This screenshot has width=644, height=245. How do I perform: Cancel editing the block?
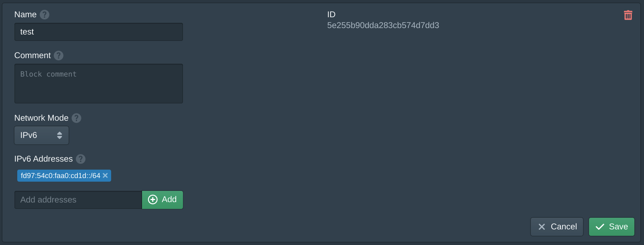pos(557,227)
